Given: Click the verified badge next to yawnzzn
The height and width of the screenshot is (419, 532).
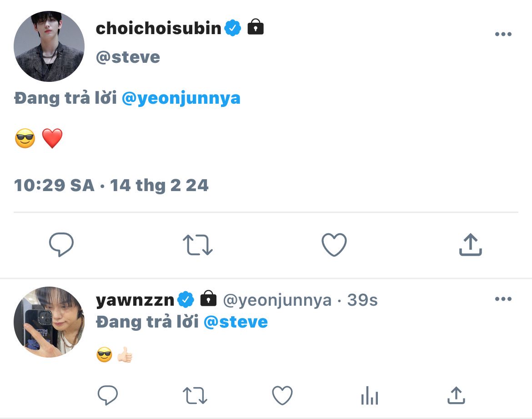Looking at the screenshot, I should click(186, 300).
